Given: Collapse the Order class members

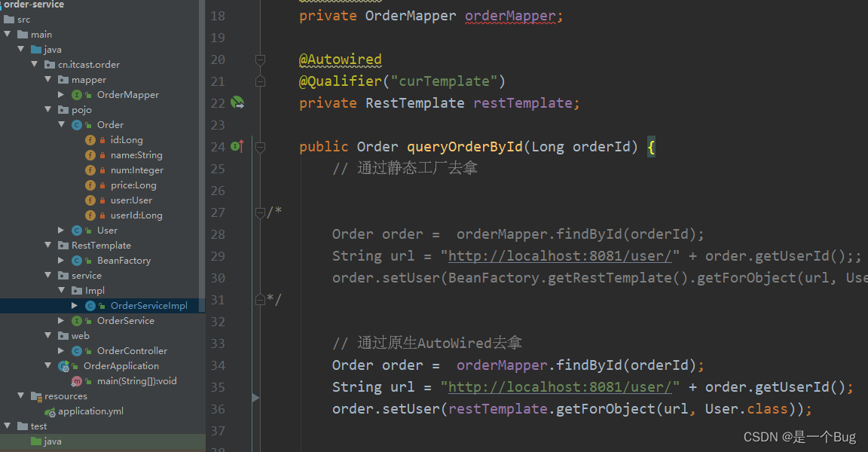Looking at the screenshot, I should (61, 125).
